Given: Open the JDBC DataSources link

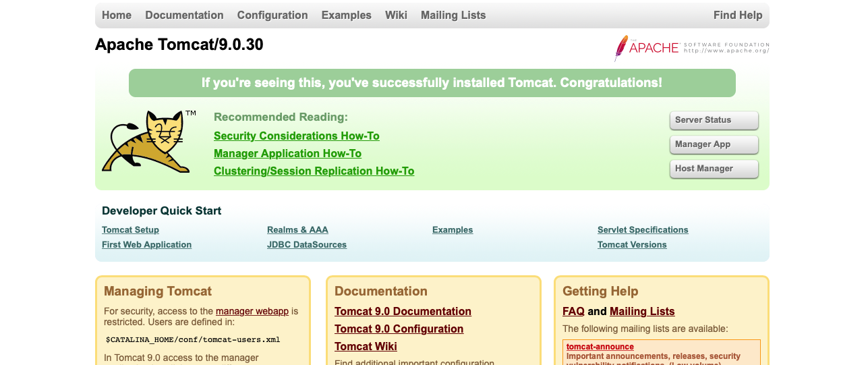Looking at the screenshot, I should tap(307, 245).
